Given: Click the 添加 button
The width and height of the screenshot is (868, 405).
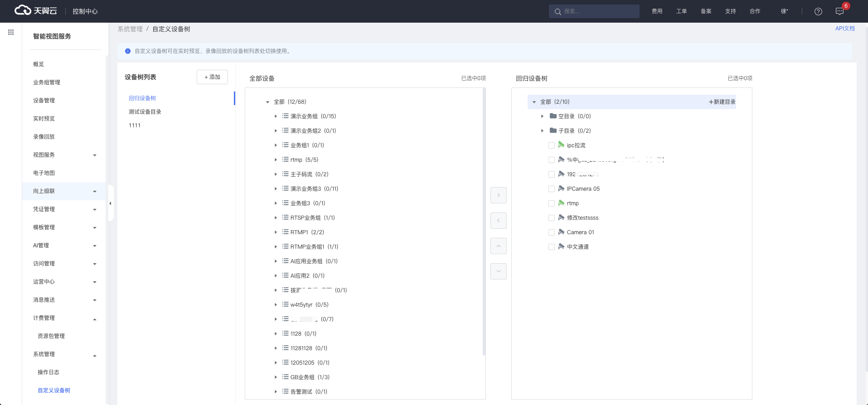Looking at the screenshot, I should point(212,77).
